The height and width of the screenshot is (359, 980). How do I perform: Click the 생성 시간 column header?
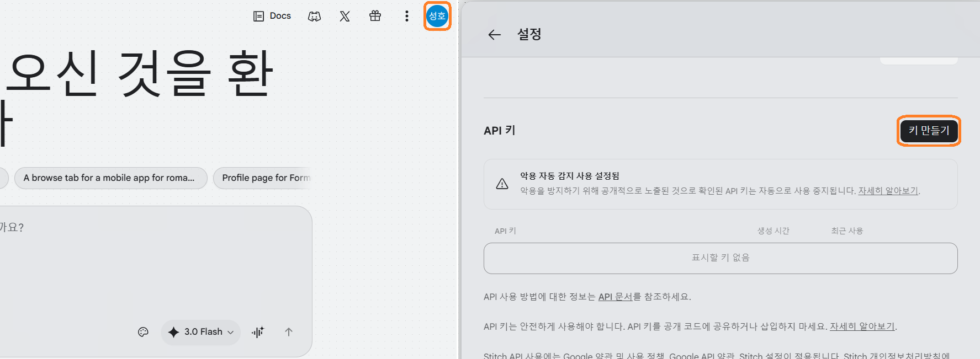[774, 231]
